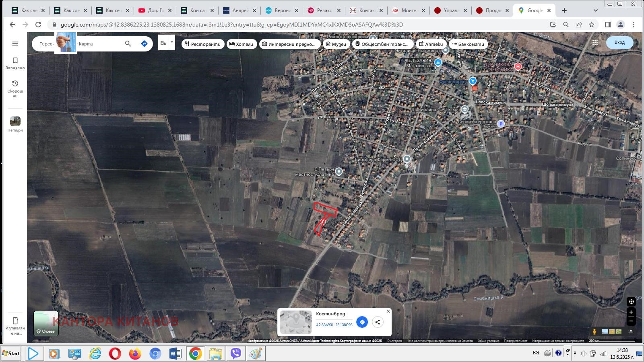644x362 pixels.
Task: Zoom in the map with plus
Action: click(631, 312)
